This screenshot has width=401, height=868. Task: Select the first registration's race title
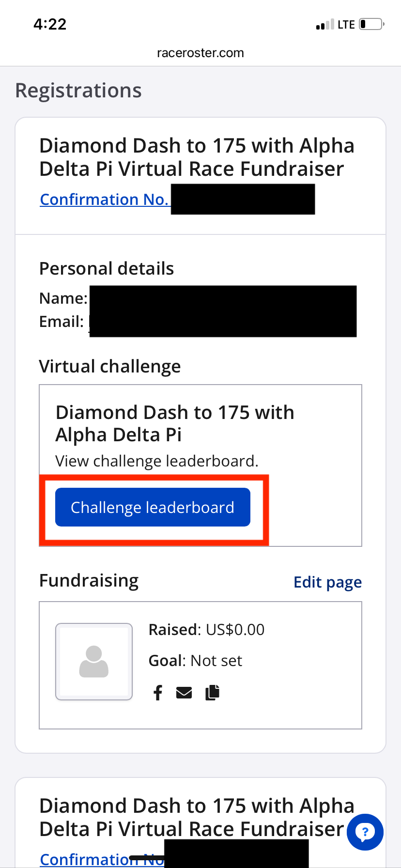click(197, 157)
